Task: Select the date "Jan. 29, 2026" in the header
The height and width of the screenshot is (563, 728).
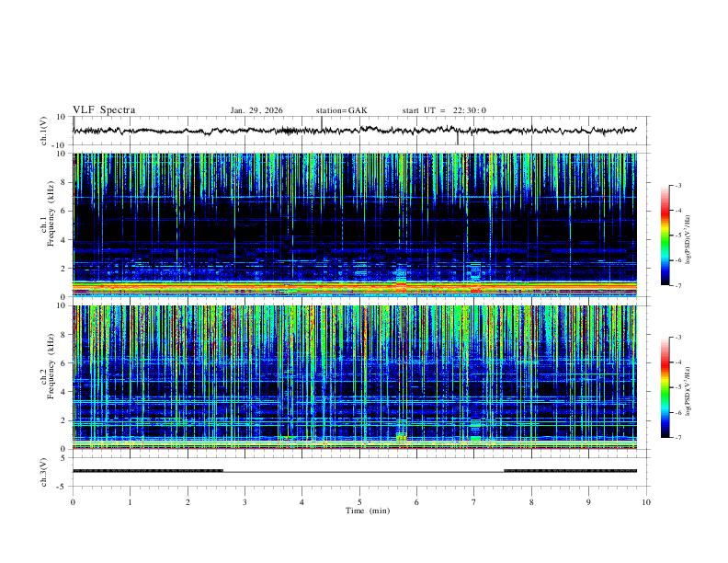Action: pos(256,110)
